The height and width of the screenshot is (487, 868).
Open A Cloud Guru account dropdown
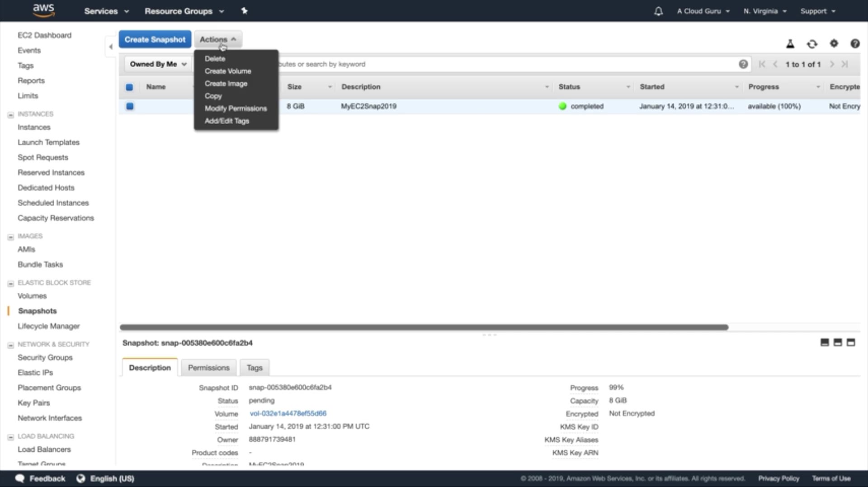[x=703, y=11]
